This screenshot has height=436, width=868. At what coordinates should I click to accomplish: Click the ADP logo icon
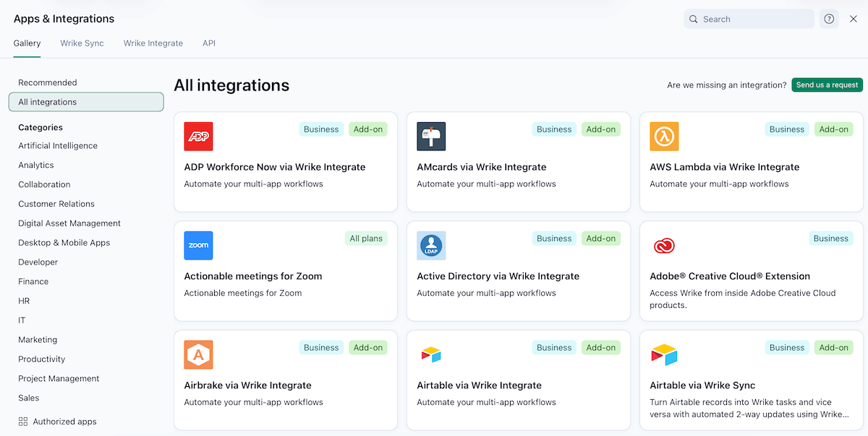coord(198,136)
